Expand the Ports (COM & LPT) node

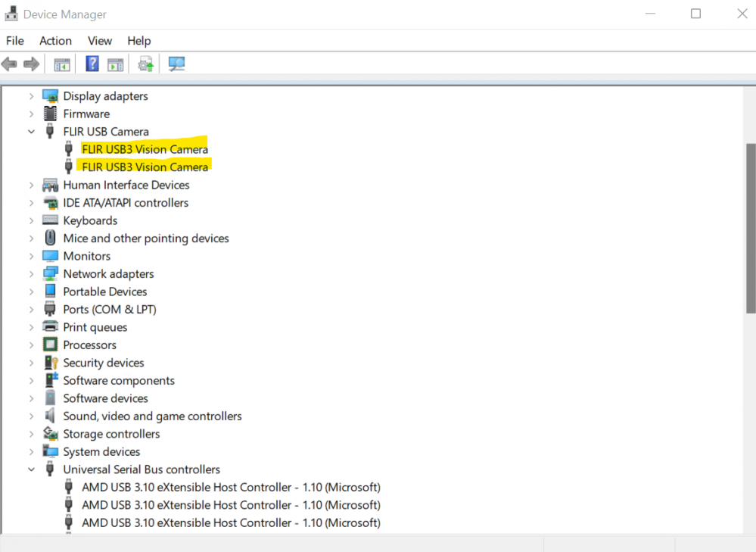click(x=31, y=310)
